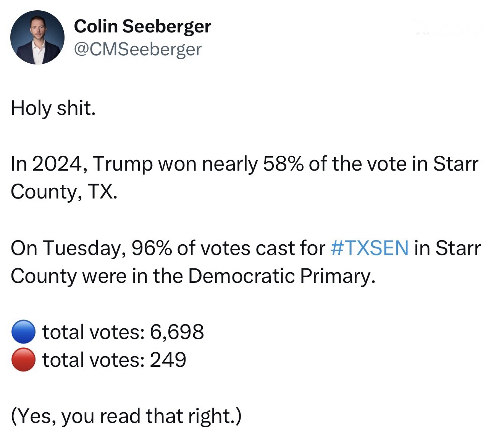Click 'in Starr' after the #TXSEN hashtag

point(447,248)
